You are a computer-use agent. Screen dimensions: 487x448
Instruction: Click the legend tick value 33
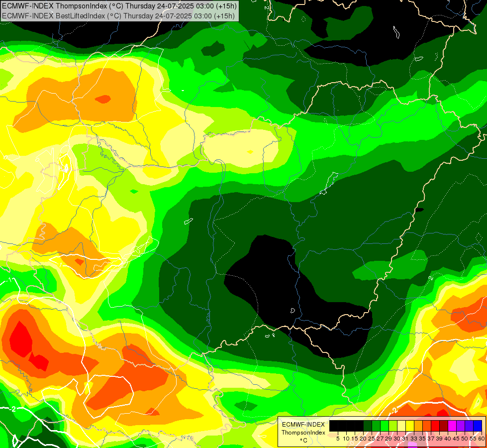[x=414, y=439]
